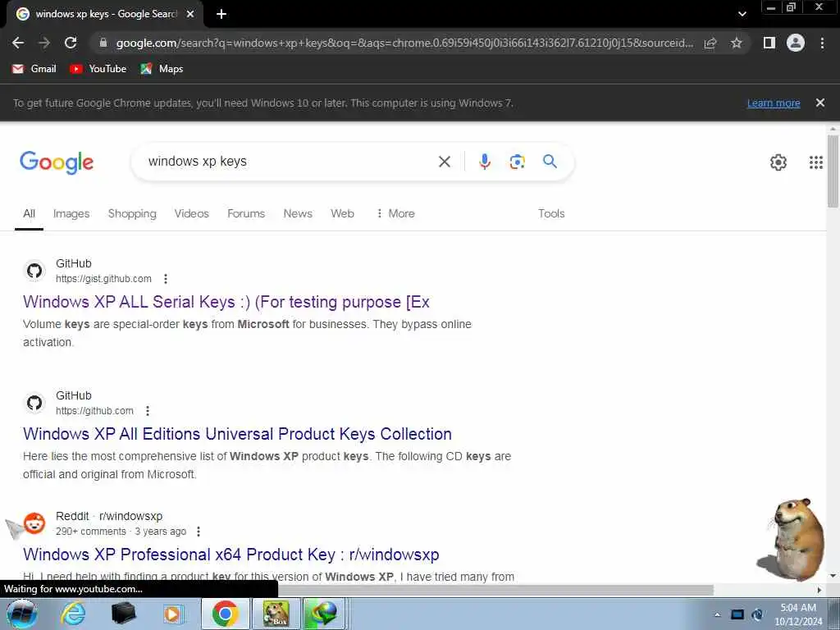840x630 pixels.
Task: Open Google apps grid
Action: click(816, 162)
